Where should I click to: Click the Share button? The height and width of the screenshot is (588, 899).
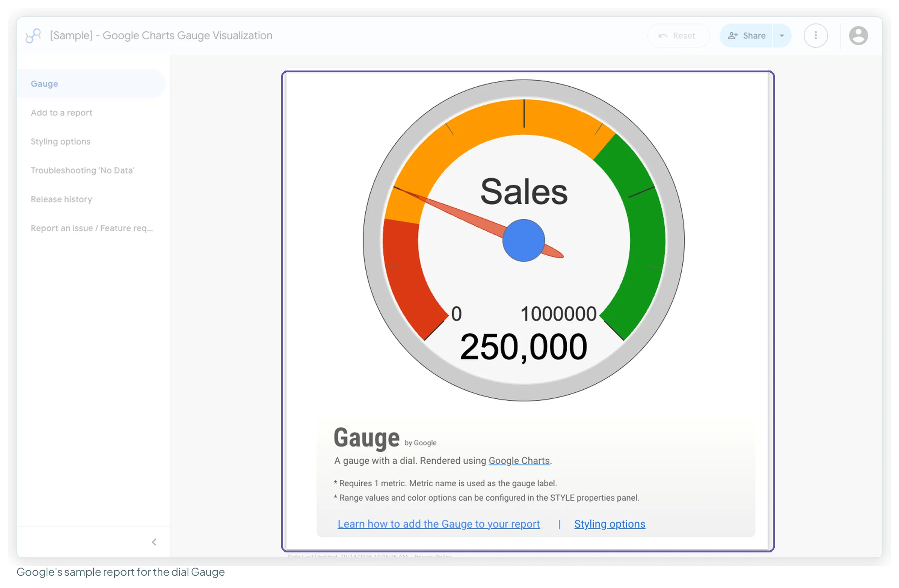(x=746, y=36)
